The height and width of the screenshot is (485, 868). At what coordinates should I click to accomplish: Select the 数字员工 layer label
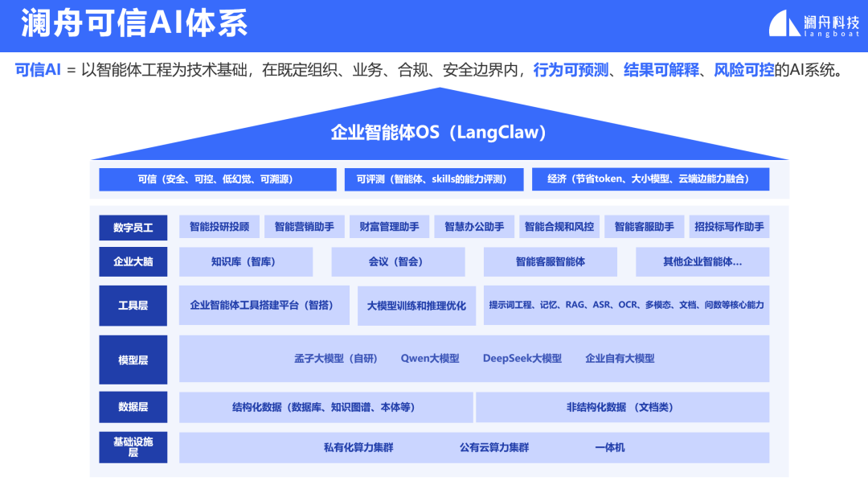[x=133, y=228]
